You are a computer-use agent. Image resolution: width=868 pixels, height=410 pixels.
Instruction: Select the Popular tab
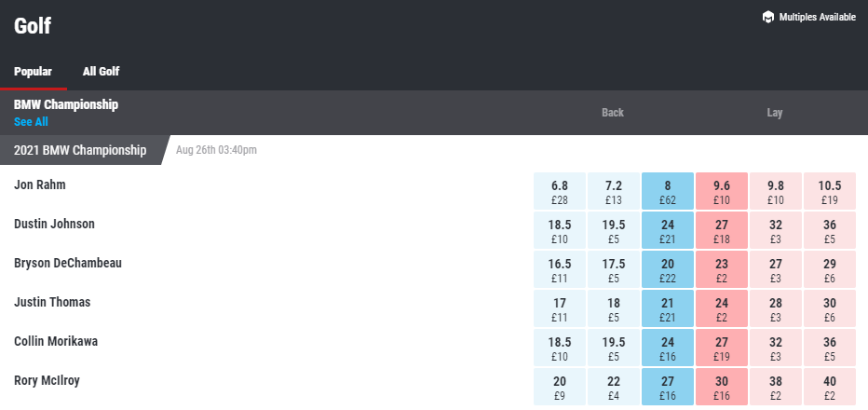34,72
